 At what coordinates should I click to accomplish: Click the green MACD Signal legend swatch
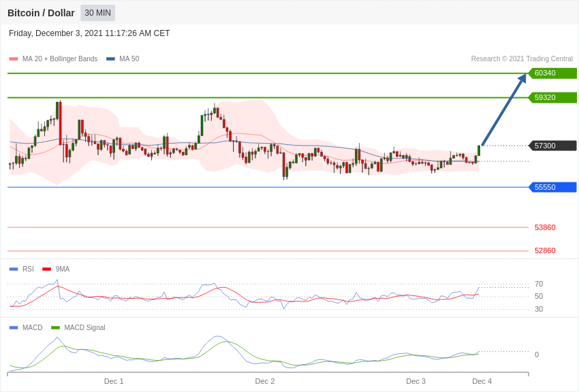click(55, 328)
